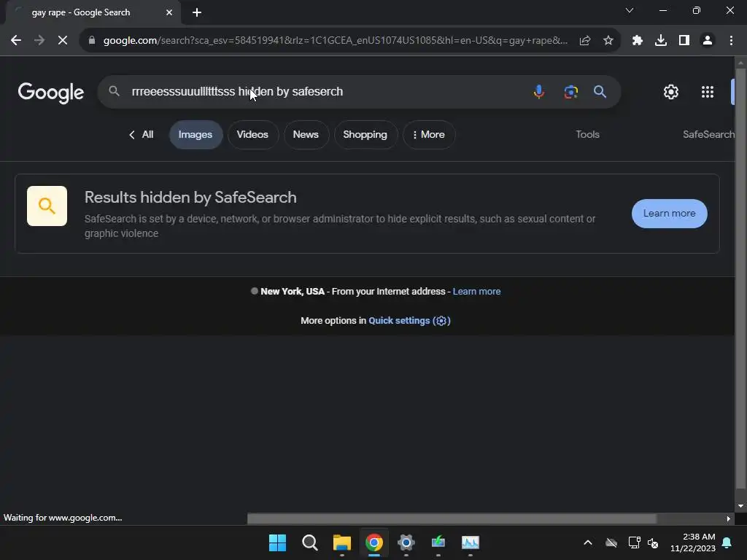The height and width of the screenshot is (560, 747).
Task: Click the Learn more button in SafeSearch notice
Action: (x=670, y=214)
